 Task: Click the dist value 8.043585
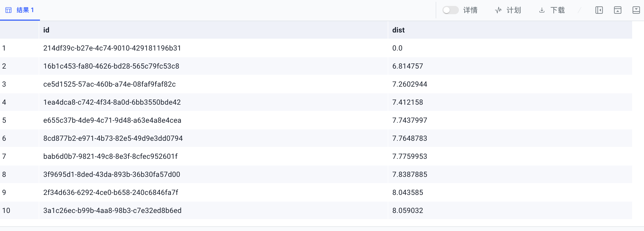click(408, 193)
